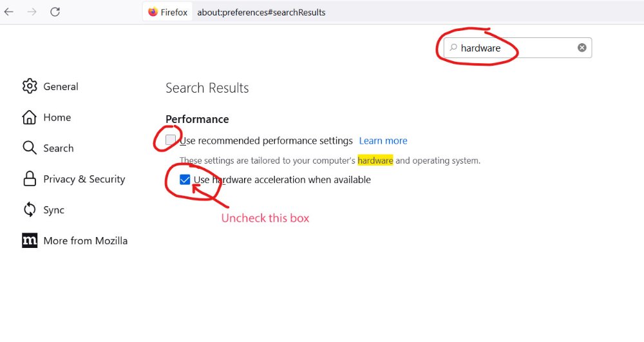Viewport: 644px width, 342px height.
Task: Open More from Mozilla page
Action: [85, 241]
